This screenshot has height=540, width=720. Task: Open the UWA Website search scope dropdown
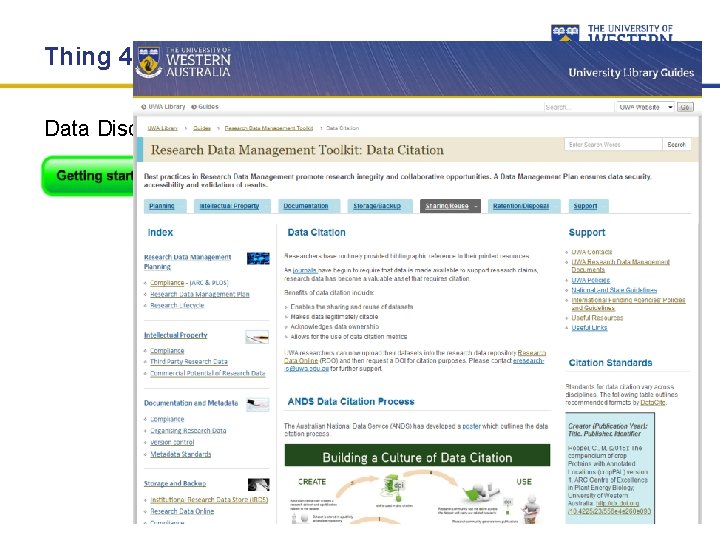[645, 107]
